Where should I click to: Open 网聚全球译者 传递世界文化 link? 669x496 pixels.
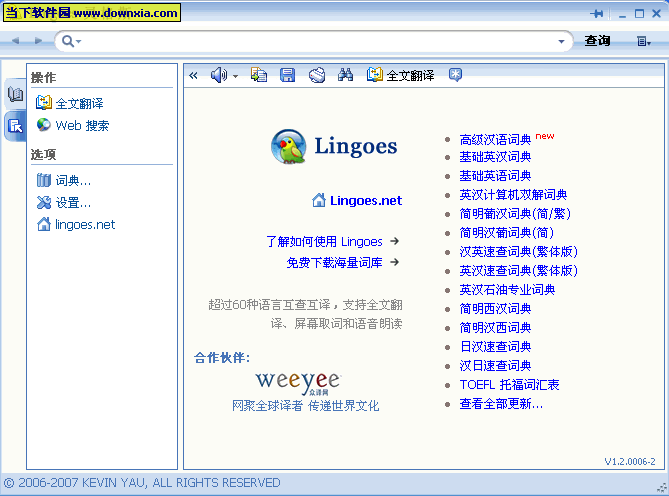pos(305,406)
